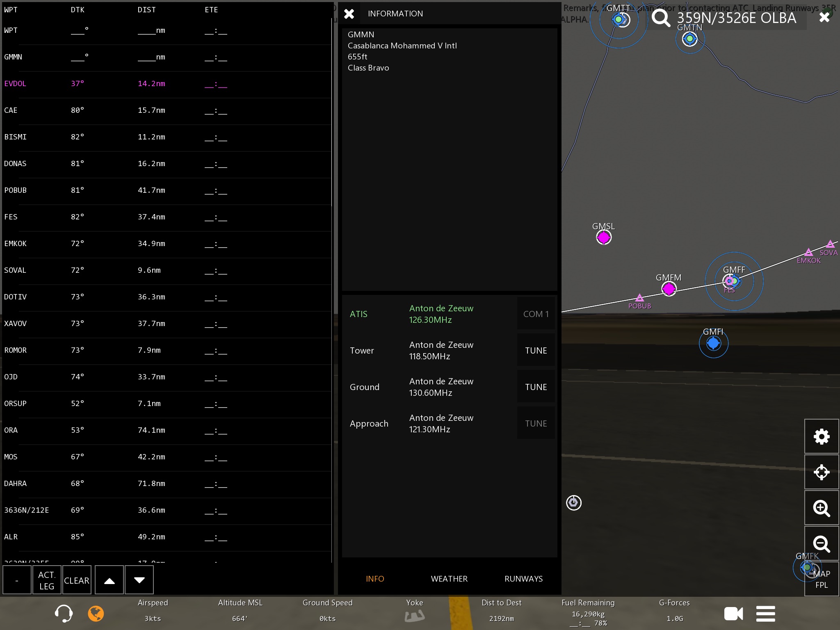The height and width of the screenshot is (630, 840).
Task: Open camera view icon
Action: coord(733,614)
